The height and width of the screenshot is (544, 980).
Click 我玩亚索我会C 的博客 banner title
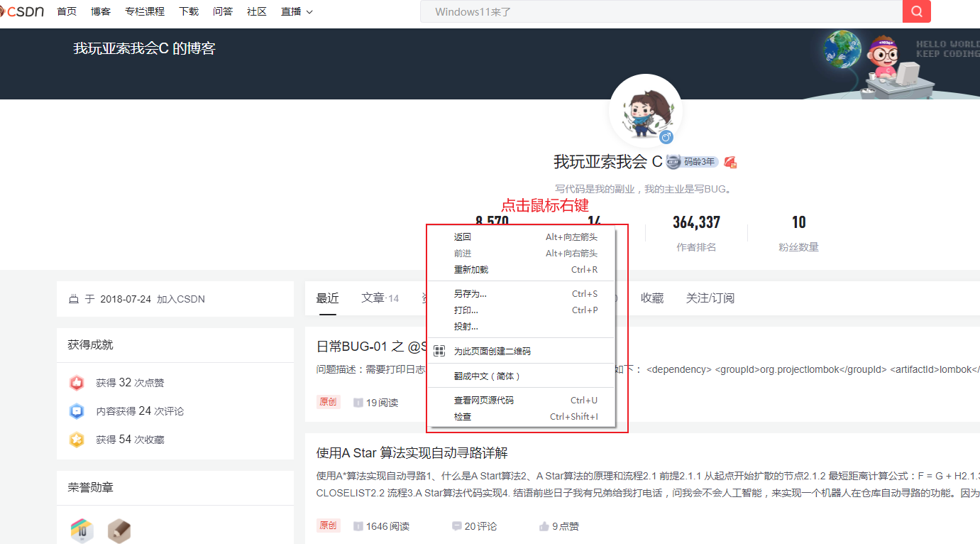click(144, 48)
